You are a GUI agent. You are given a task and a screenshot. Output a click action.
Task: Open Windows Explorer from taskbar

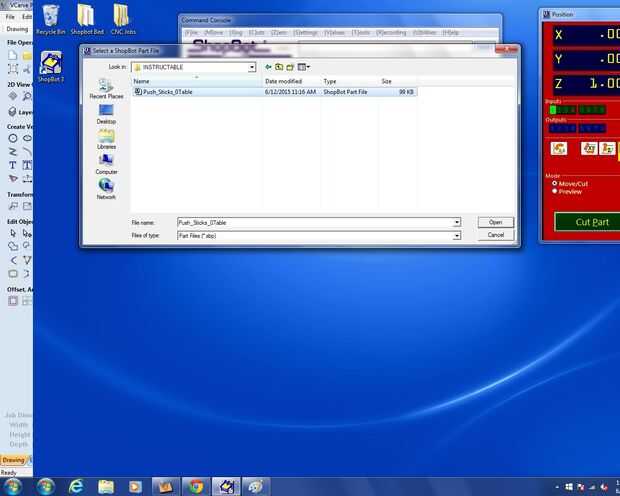pyautogui.click(x=106, y=487)
